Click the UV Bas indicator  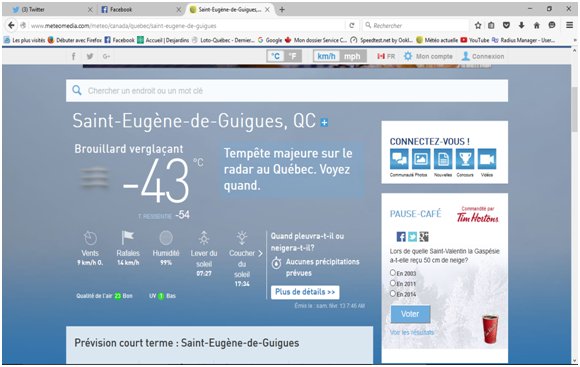point(162,296)
